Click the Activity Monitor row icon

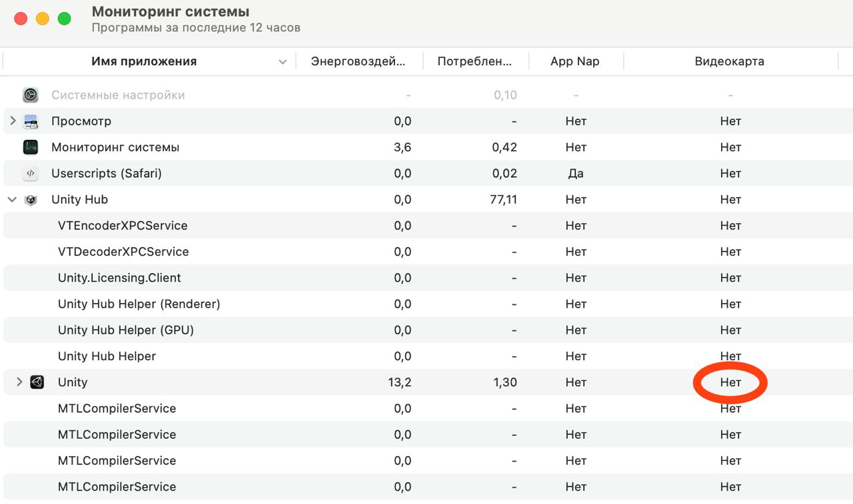tap(31, 147)
